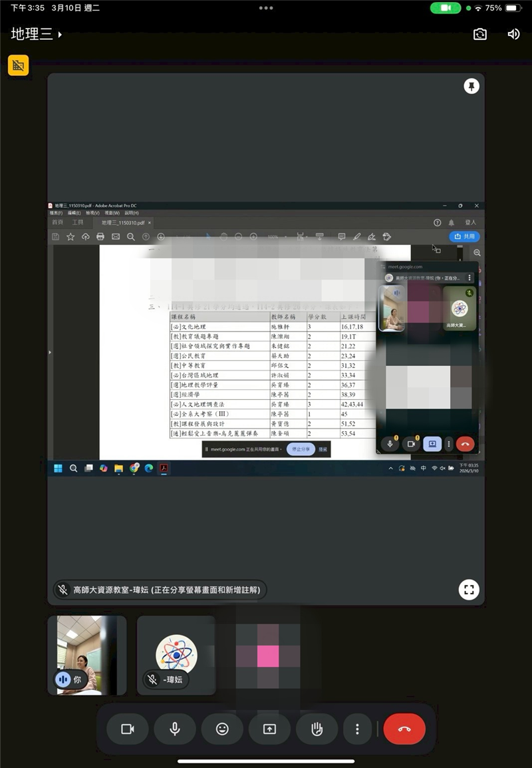End the call with red hang-up button

404,729
